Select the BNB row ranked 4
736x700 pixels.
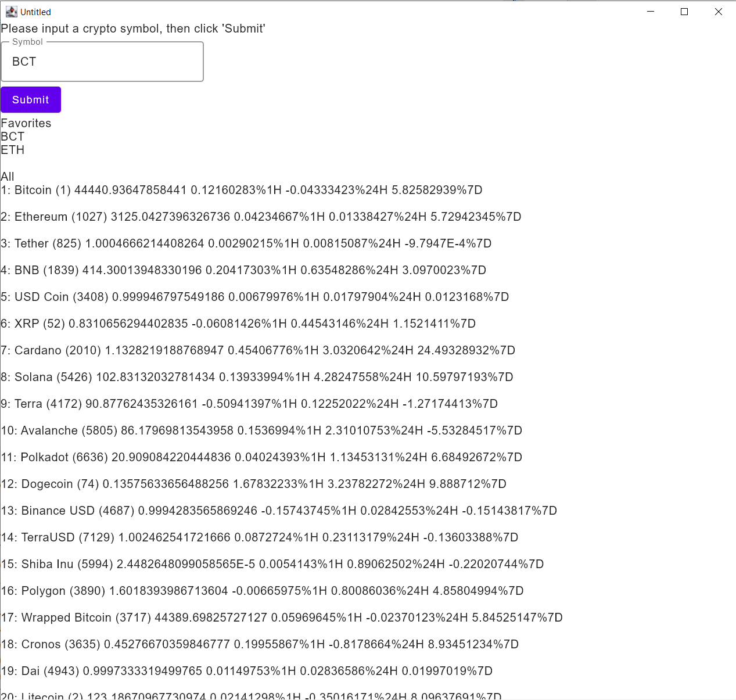pyautogui.click(x=243, y=270)
